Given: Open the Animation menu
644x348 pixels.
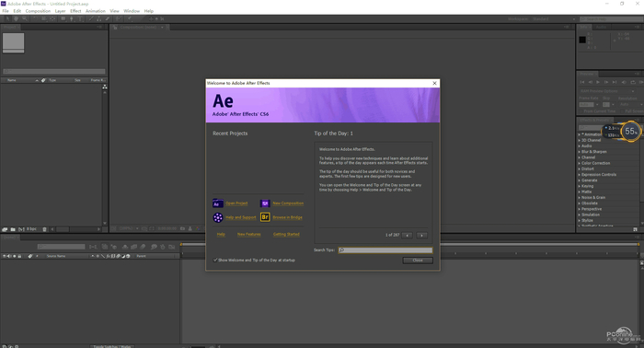Looking at the screenshot, I should click(x=96, y=11).
